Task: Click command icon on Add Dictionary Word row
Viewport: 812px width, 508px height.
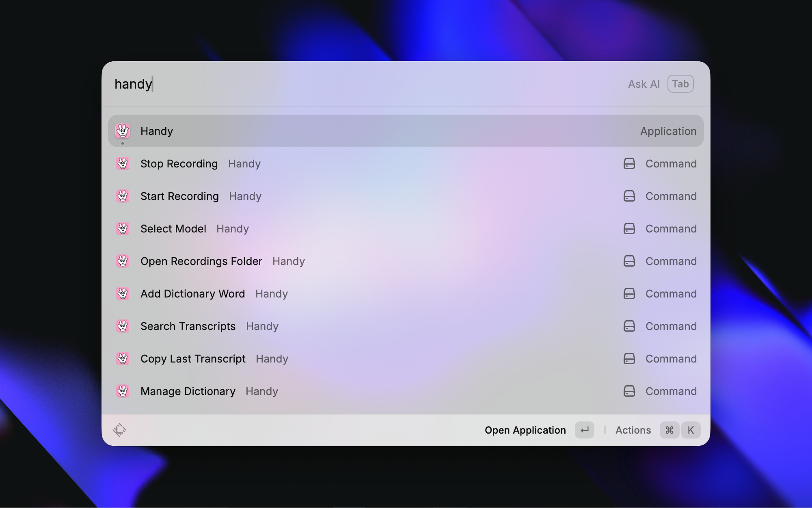Action: (x=629, y=294)
